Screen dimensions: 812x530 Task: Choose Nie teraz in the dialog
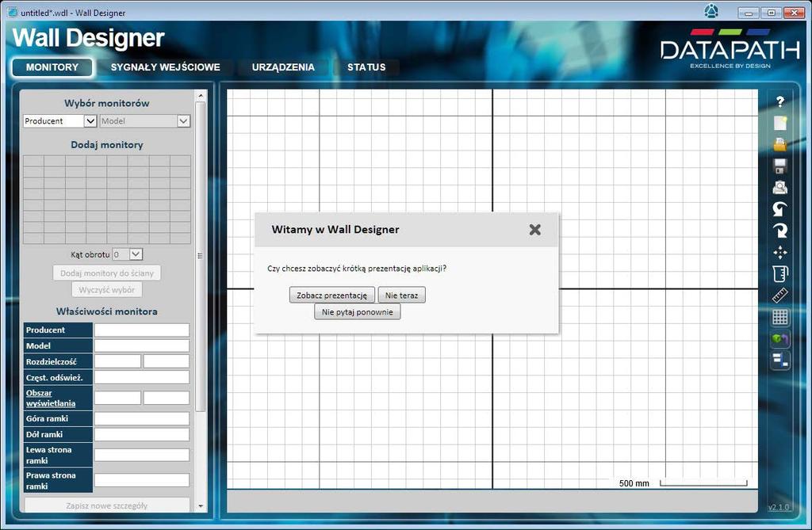tap(401, 295)
